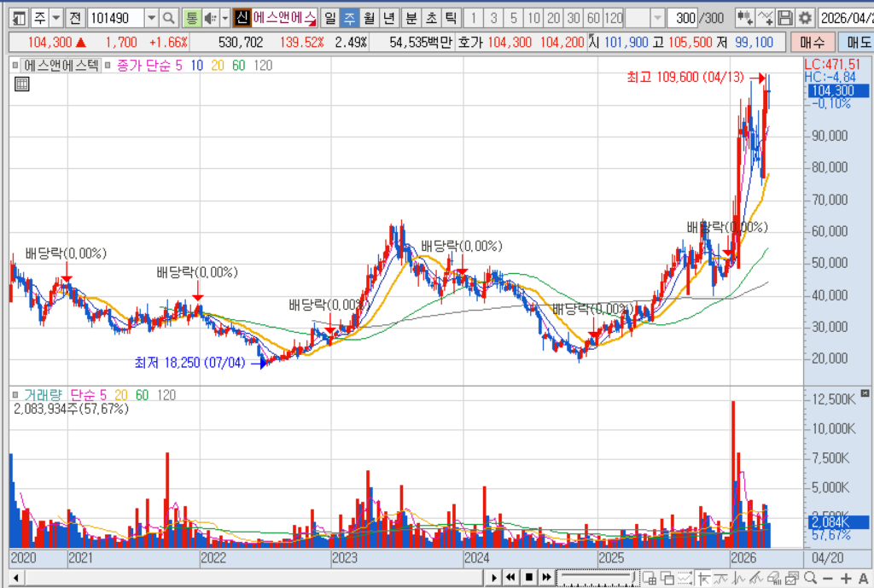Click the add indicator candlestick icon
The image size is (874, 588).
(x=744, y=19)
